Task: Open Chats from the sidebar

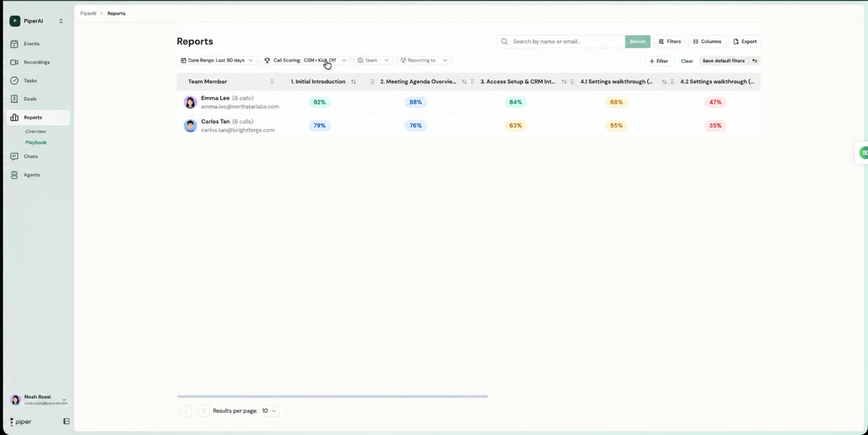Action: [x=38, y=156]
